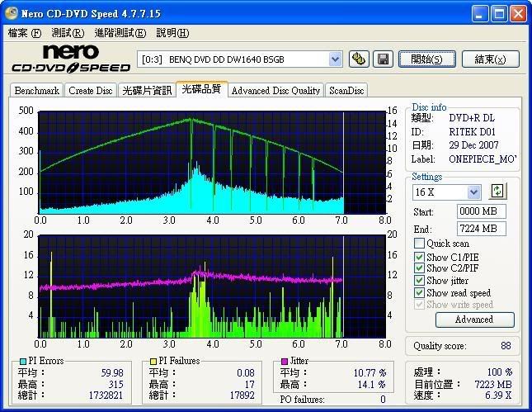Open the BENQ DVD drive selection dropdown

335,59
